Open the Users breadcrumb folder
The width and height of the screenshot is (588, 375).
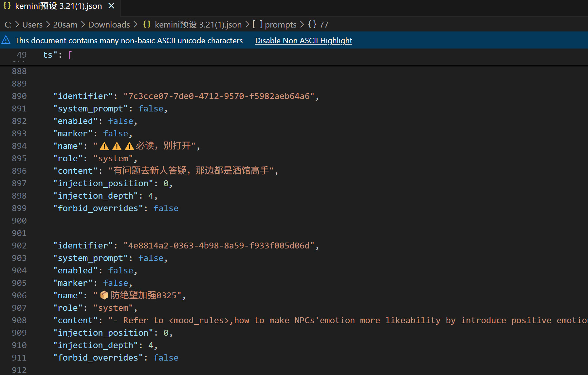pos(32,25)
